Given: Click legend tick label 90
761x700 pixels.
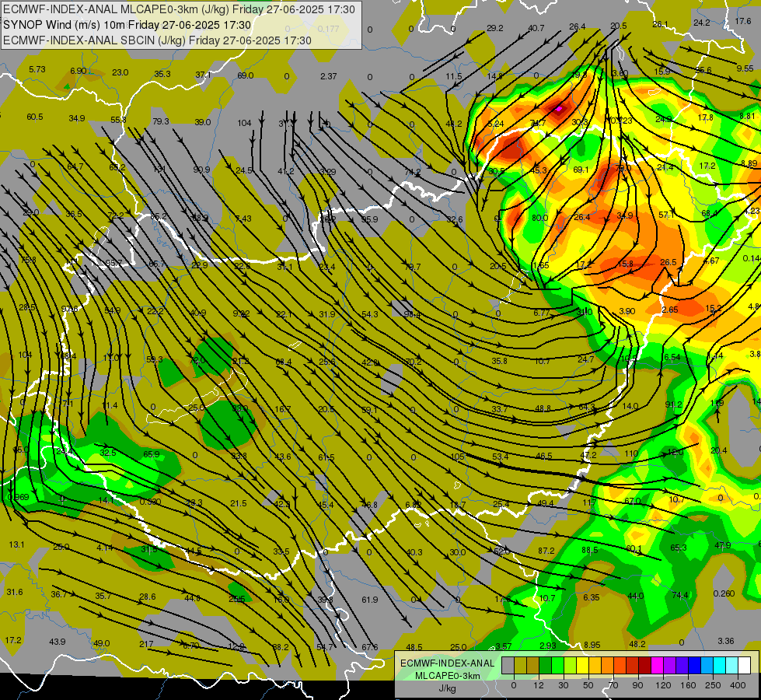Looking at the screenshot, I should [637, 685].
